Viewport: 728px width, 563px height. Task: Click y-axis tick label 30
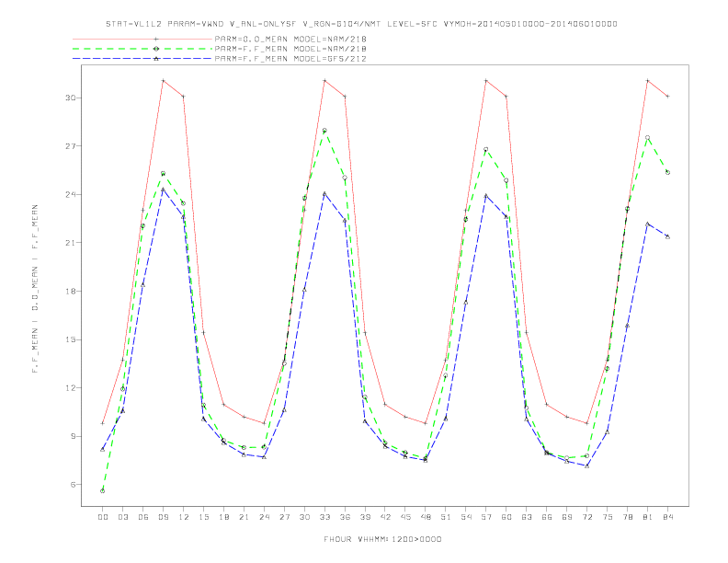70,98
